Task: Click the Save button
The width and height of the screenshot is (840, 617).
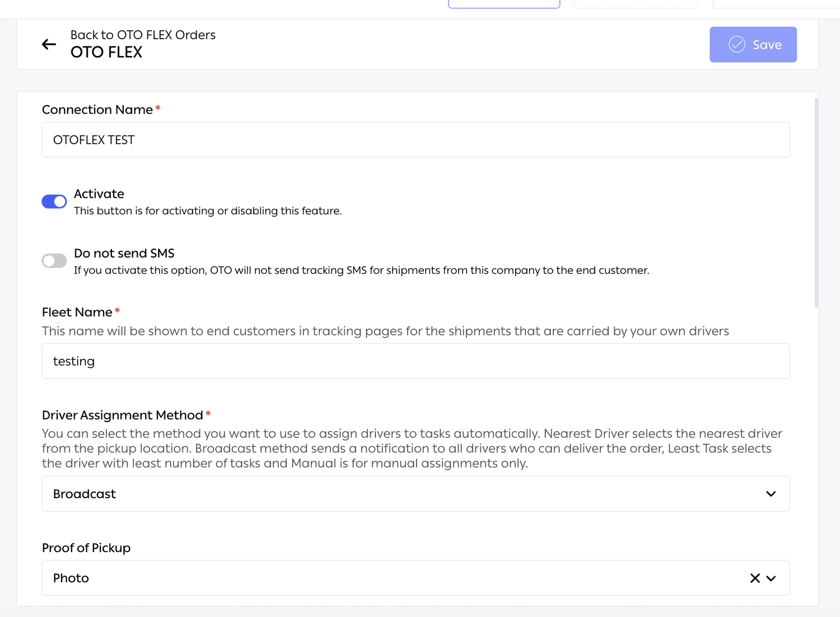Action: pos(753,44)
